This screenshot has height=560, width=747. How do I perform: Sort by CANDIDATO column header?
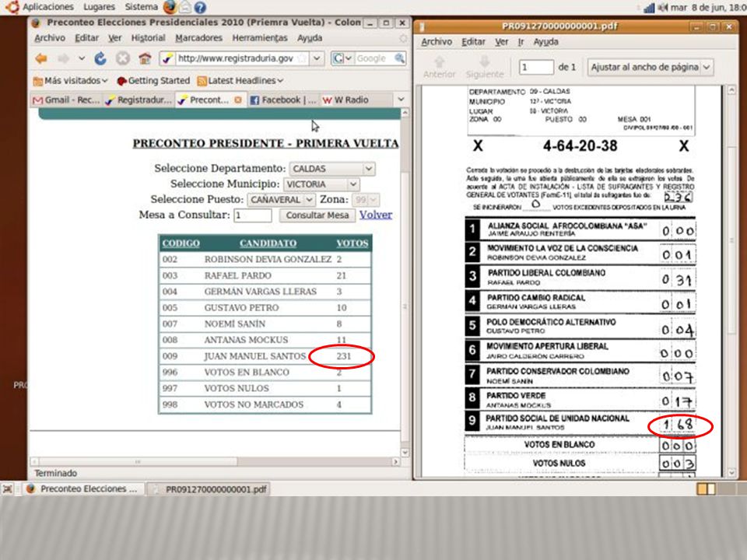(268, 243)
